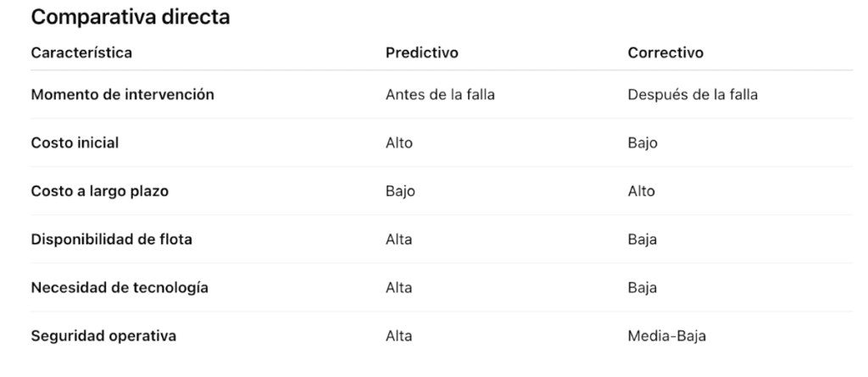Click the 'Costo a largo plazo' label
868x377 pixels.
click(100, 191)
